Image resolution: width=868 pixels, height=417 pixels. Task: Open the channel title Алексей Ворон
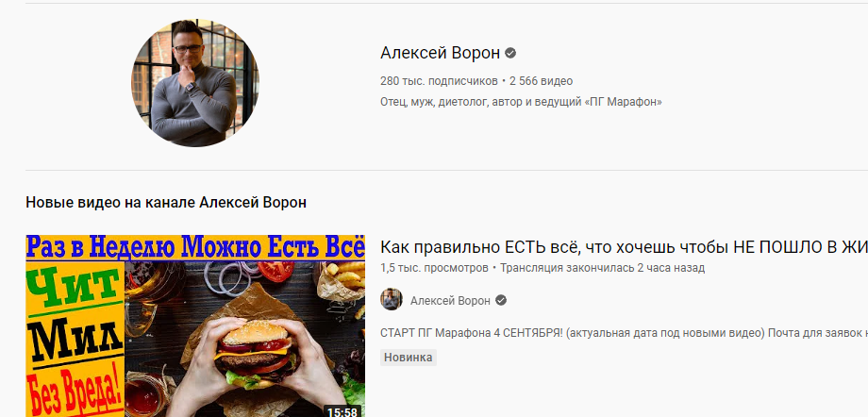click(x=440, y=53)
